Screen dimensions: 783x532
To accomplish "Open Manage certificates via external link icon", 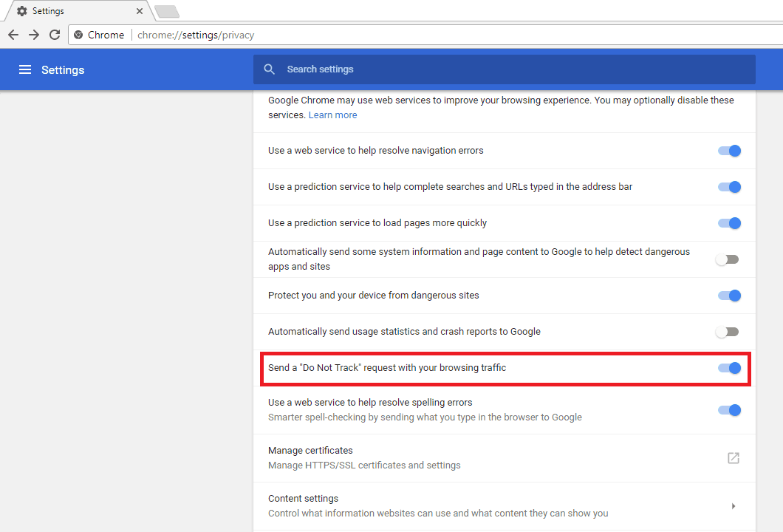I will [x=733, y=458].
